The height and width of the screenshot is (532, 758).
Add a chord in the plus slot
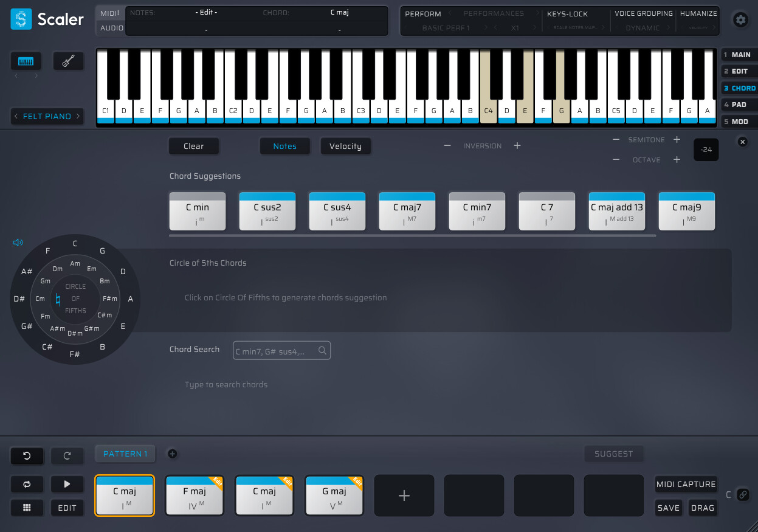point(404,496)
